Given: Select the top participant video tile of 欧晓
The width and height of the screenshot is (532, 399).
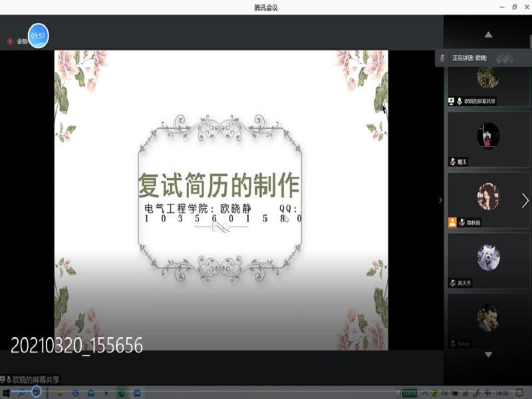Looking at the screenshot, I should click(x=488, y=80).
